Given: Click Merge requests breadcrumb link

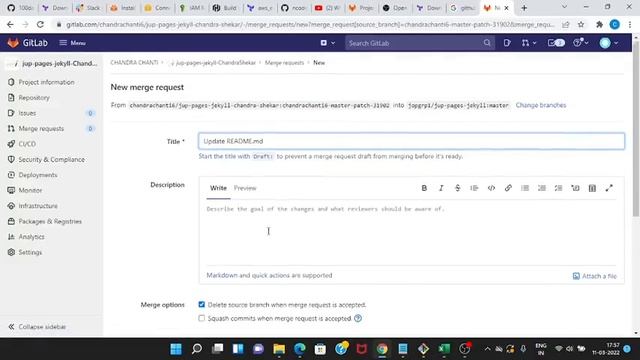Looking at the screenshot, I should point(284,62).
